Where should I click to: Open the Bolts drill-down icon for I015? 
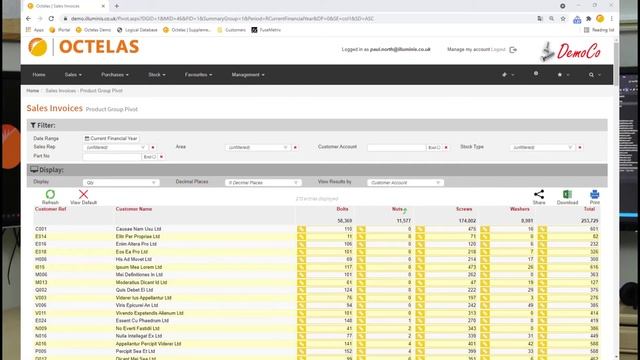click(301, 267)
